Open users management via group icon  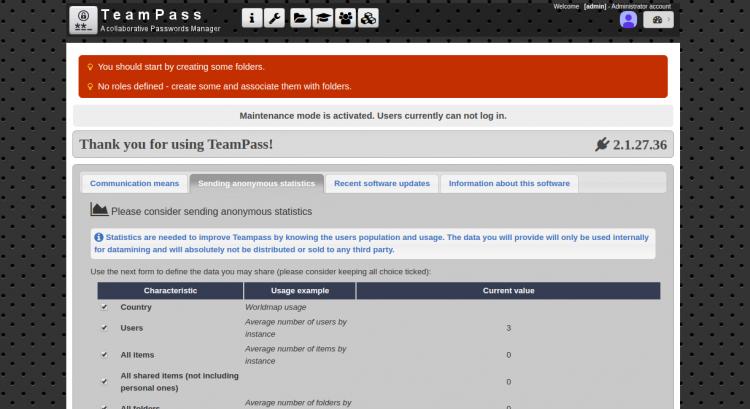(345, 18)
